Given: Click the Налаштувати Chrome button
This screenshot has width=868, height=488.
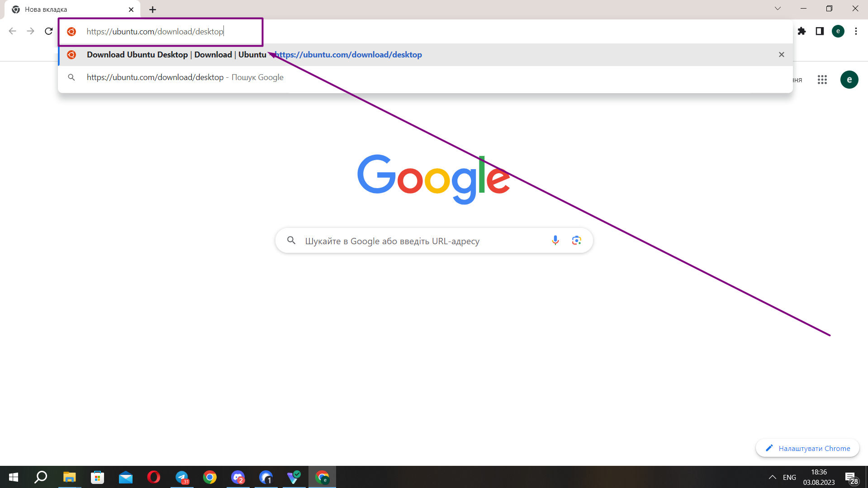Looking at the screenshot, I should tap(807, 448).
